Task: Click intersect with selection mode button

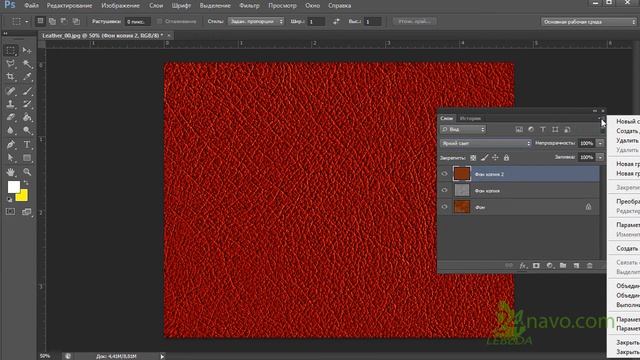Action: click(x=76, y=21)
